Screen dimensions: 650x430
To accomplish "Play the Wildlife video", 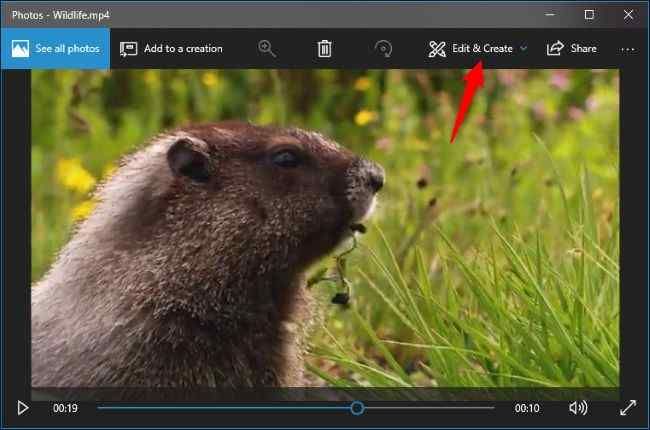I will [x=22, y=408].
